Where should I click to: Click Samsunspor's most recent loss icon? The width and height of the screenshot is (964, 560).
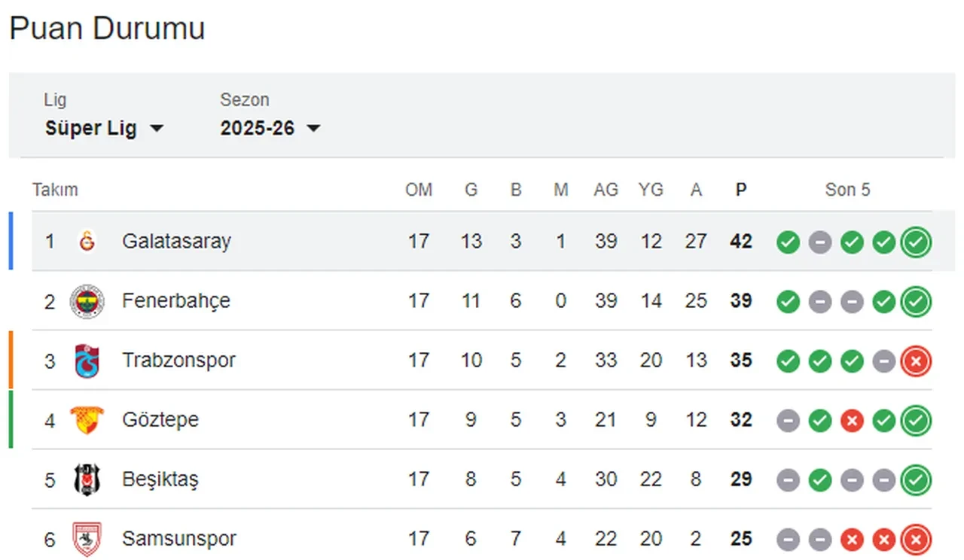[x=916, y=539]
